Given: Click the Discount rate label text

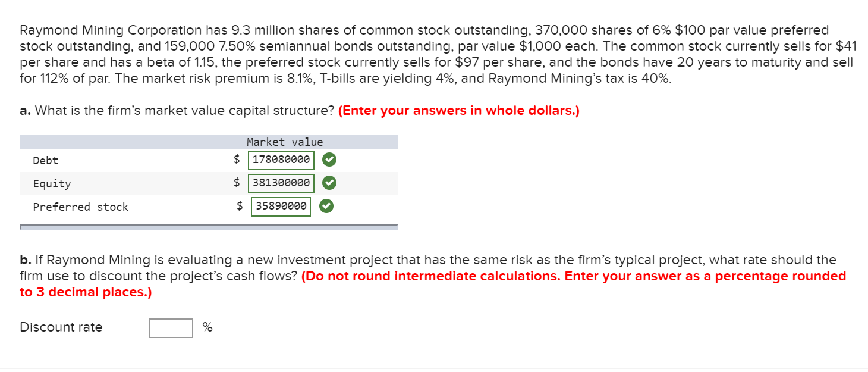Looking at the screenshot, I should click(61, 327).
